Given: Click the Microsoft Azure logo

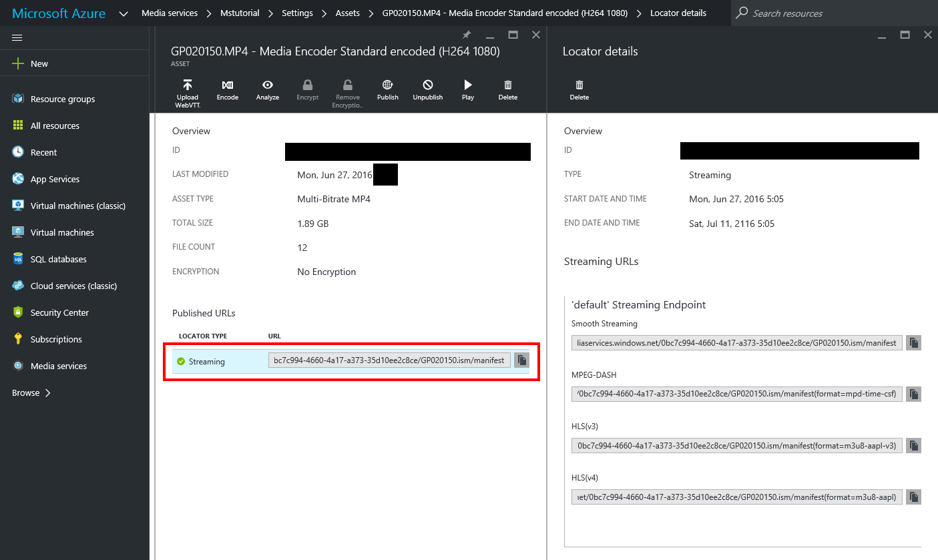Looking at the screenshot, I should (x=59, y=13).
